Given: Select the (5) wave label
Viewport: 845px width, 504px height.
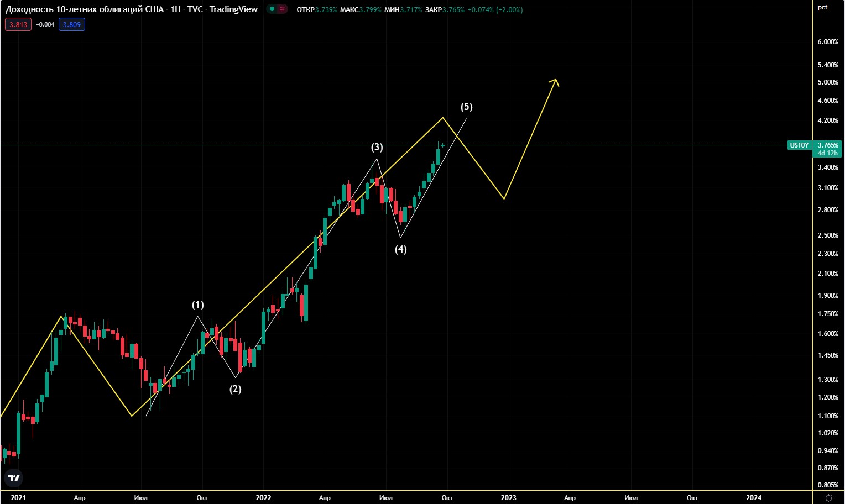Looking at the screenshot, I should (x=466, y=107).
